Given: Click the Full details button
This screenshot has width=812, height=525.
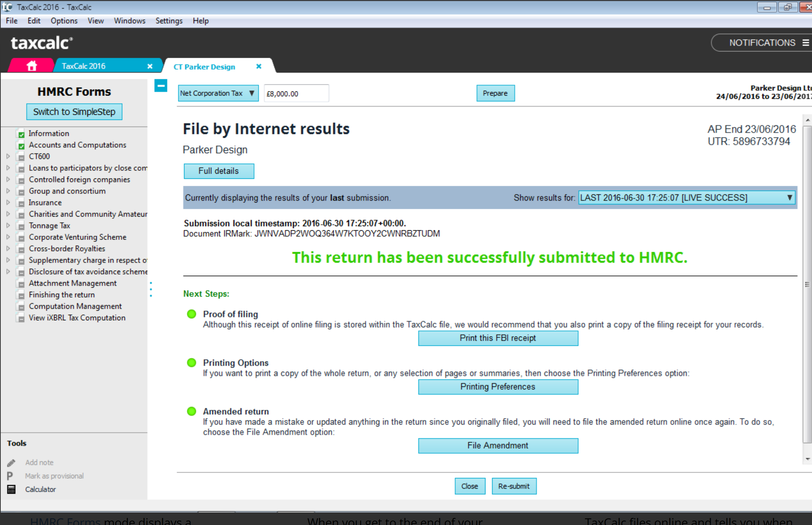Looking at the screenshot, I should (x=219, y=171).
